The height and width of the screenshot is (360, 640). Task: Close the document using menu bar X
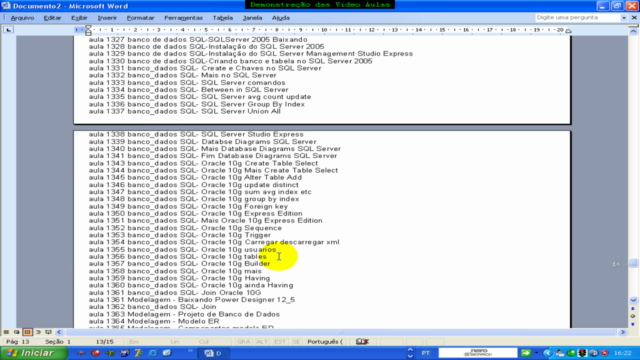pos(634,18)
